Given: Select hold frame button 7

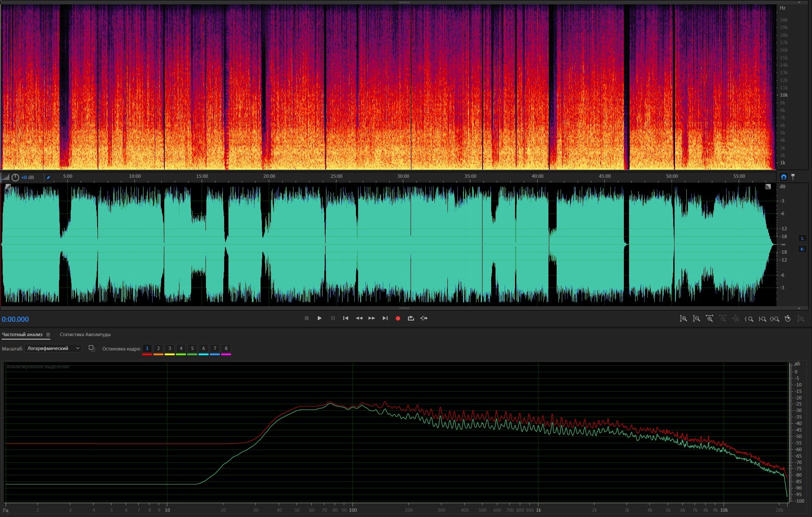Looking at the screenshot, I should [x=215, y=348].
